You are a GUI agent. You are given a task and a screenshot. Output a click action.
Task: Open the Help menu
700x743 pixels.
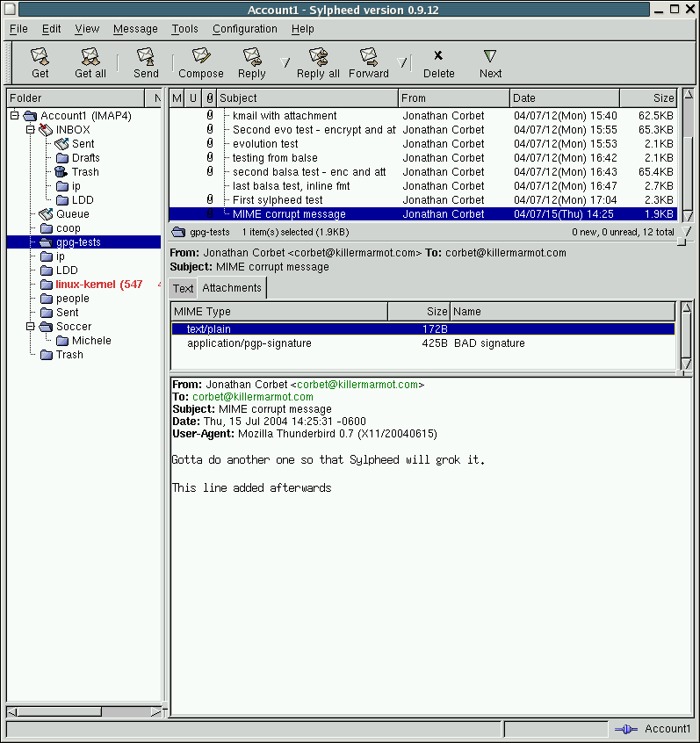point(302,29)
